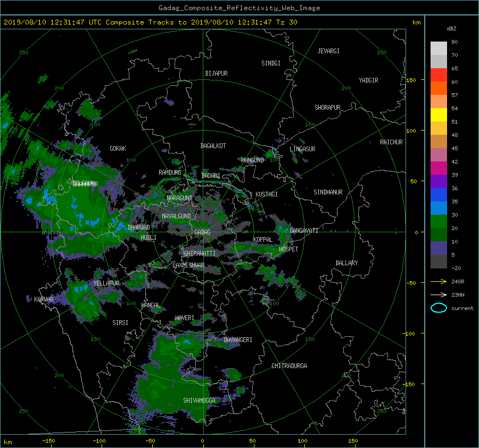The height and width of the screenshot is (448, 479).
Task: Click the white 23MN track arrow legend
Action: click(439, 295)
